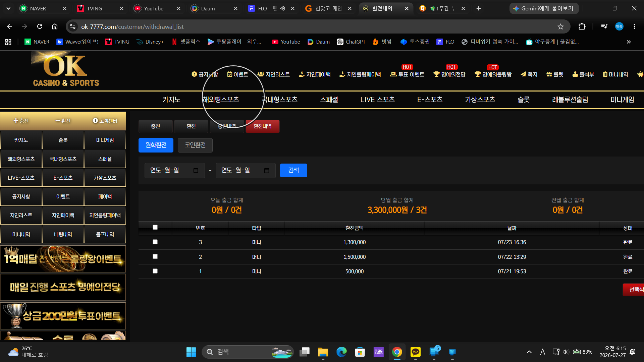Screen dimensions: 644x362
Task: Open the Chrome icon in the taskbar
Action: 397,352
